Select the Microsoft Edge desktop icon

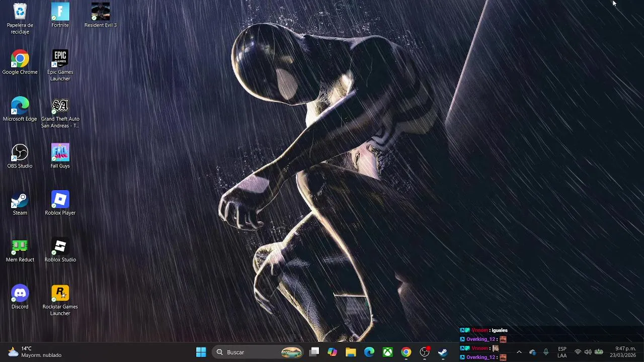click(x=20, y=110)
